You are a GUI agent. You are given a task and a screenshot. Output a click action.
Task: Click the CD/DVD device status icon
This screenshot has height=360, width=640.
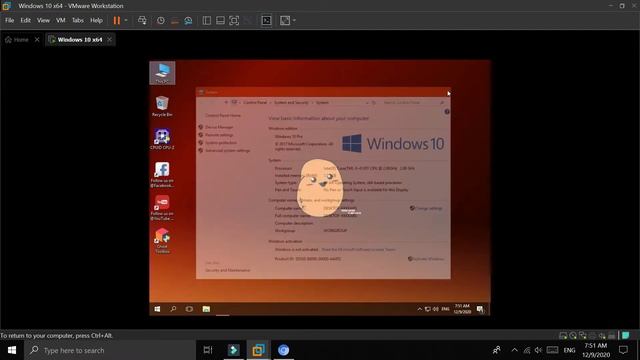(573, 336)
